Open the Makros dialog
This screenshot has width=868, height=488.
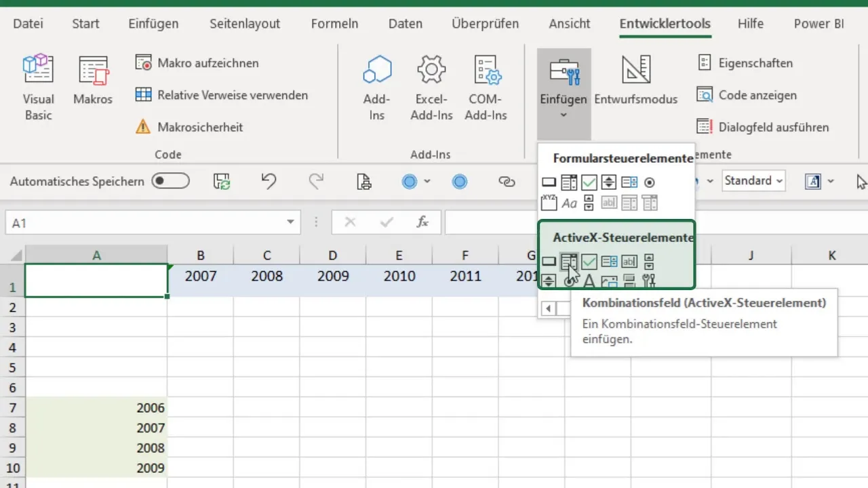(93, 81)
